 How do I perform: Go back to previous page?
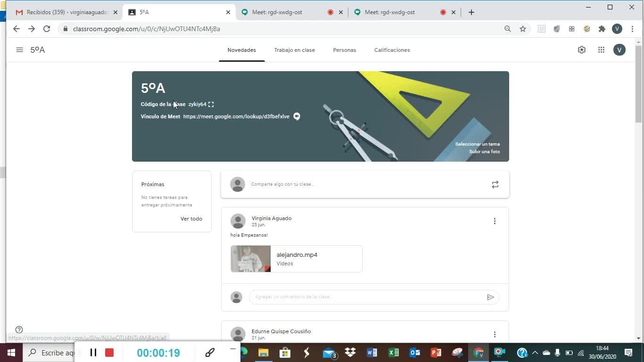[17, 29]
